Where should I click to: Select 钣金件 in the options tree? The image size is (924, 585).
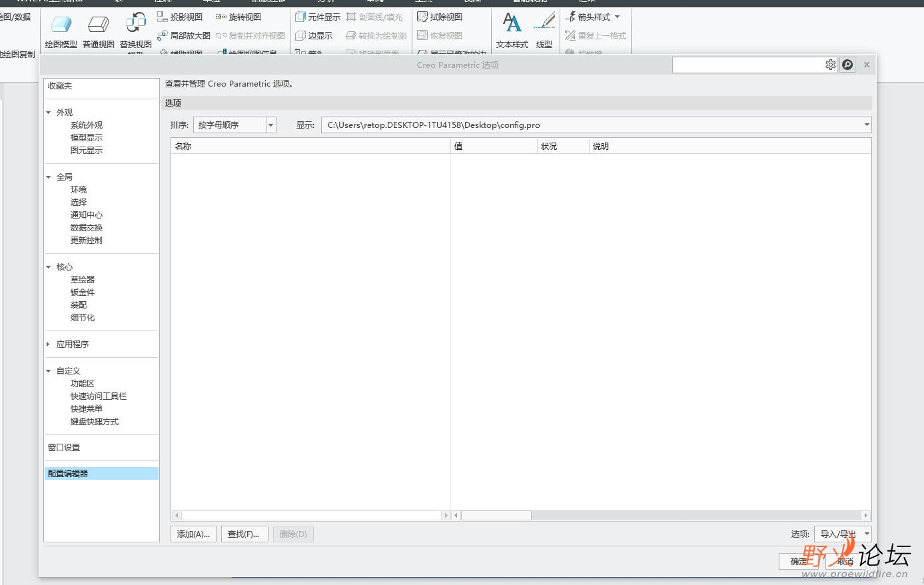tap(83, 292)
